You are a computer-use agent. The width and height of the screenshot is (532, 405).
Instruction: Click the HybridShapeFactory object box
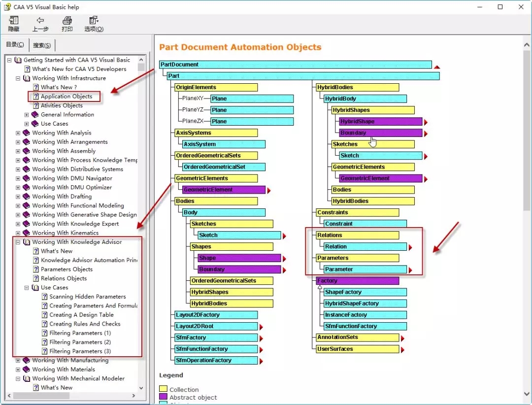[x=365, y=304]
